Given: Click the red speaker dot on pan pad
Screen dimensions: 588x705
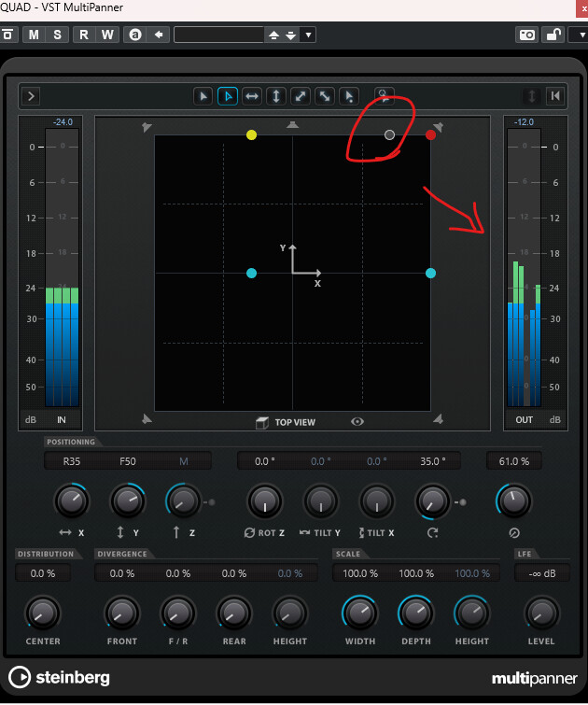Looking at the screenshot, I should 430,134.
